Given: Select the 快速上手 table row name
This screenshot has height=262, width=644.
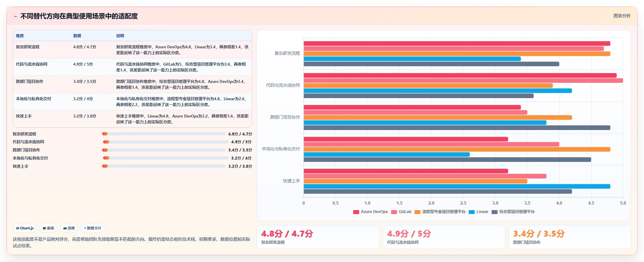Looking at the screenshot, I should point(24,116).
